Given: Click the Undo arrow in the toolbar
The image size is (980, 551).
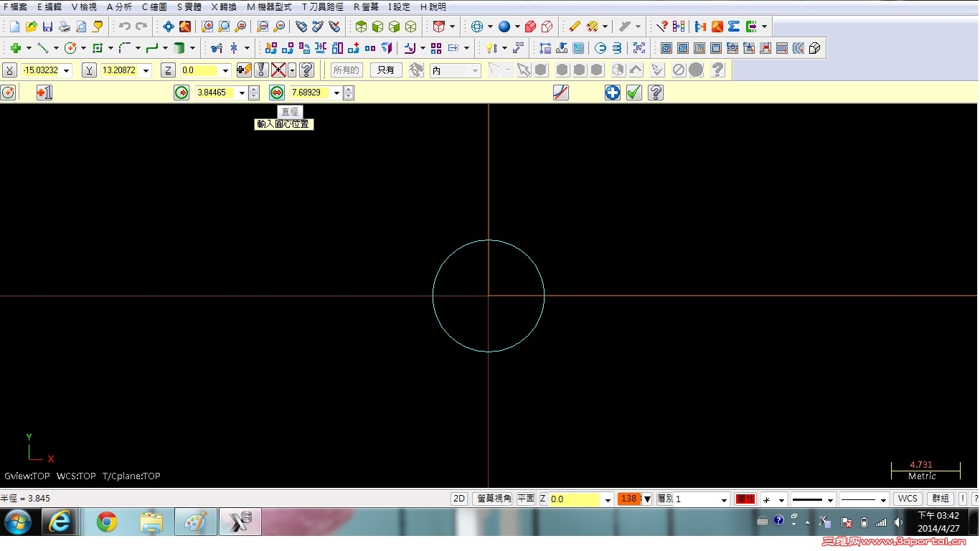Looking at the screenshot, I should point(125,27).
